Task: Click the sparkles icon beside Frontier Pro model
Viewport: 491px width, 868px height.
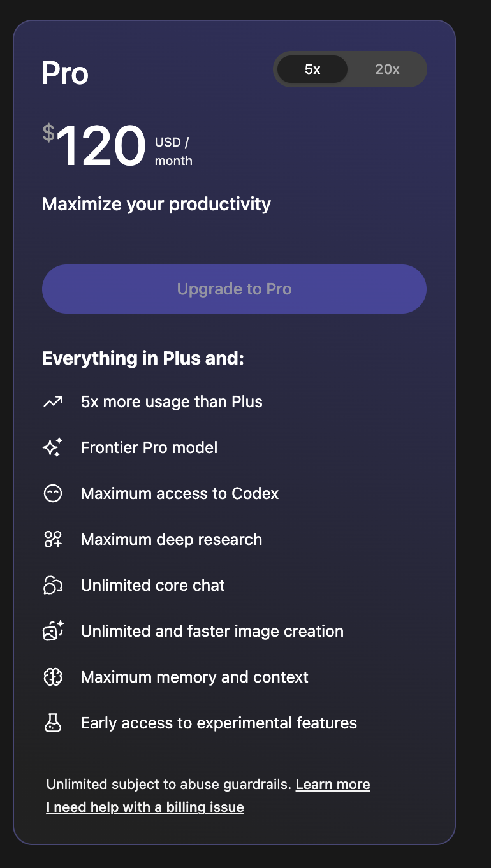Action: [53, 447]
